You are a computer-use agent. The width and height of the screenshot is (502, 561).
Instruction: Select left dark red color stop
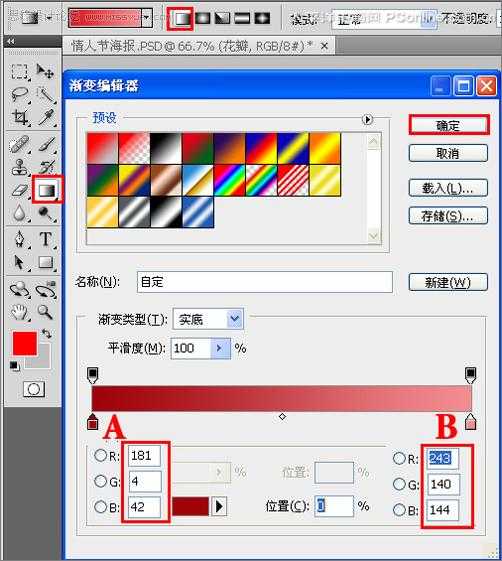pos(93,421)
